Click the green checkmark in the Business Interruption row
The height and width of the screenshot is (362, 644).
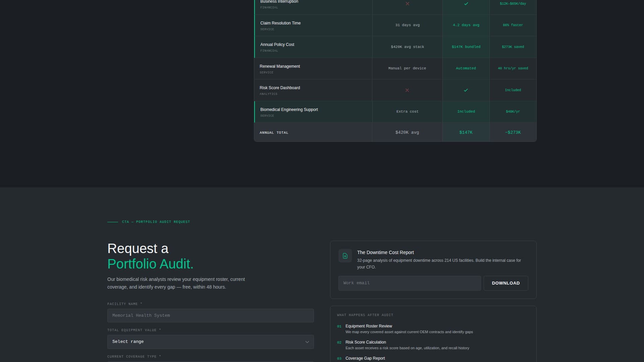tap(466, 4)
